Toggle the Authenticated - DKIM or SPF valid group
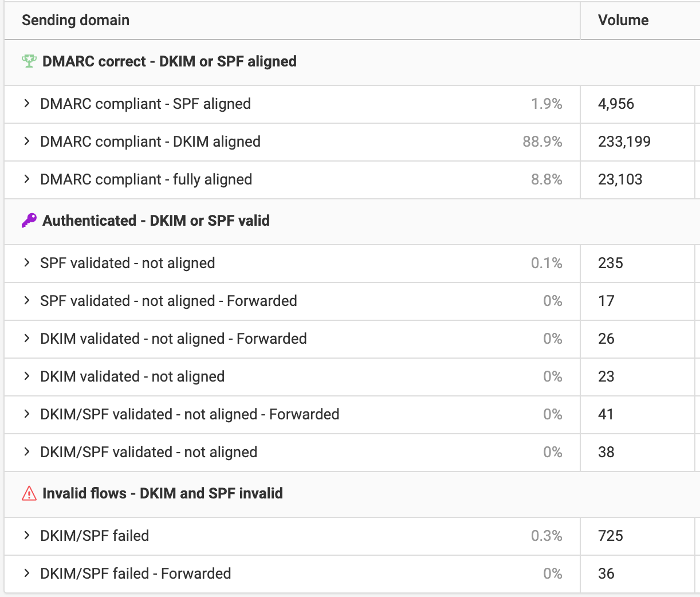700x597 pixels. click(x=155, y=221)
